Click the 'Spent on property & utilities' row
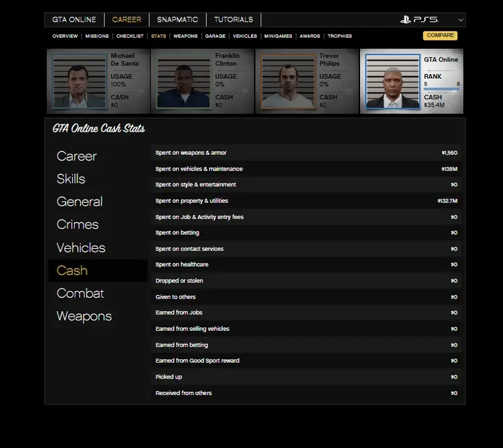This screenshot has height=448, width=503. 306,201
